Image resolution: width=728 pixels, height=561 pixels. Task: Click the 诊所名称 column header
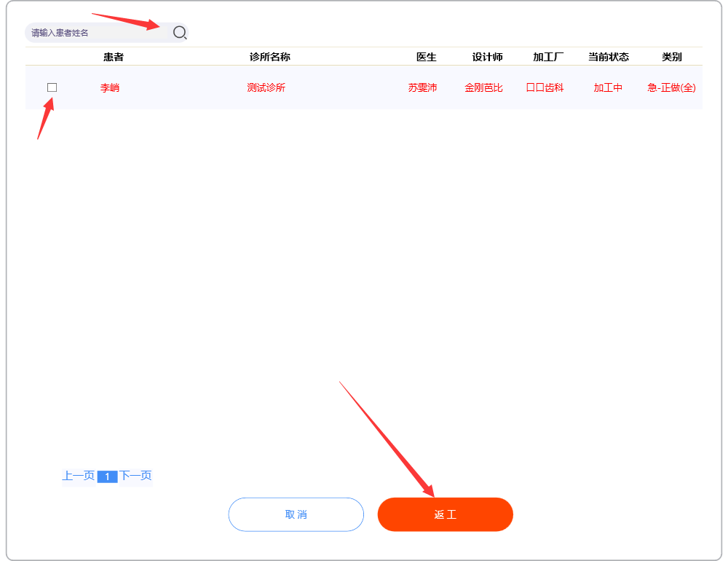click(x=269, y=57)
